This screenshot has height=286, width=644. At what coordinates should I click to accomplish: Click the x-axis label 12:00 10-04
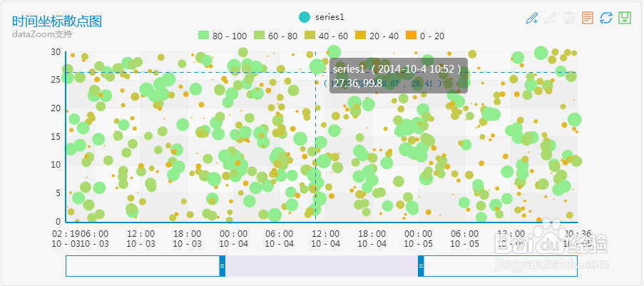point(325,238)
